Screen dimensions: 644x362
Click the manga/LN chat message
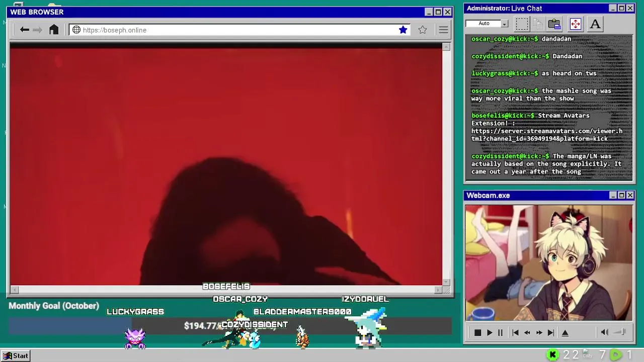[x=546, y=164]
